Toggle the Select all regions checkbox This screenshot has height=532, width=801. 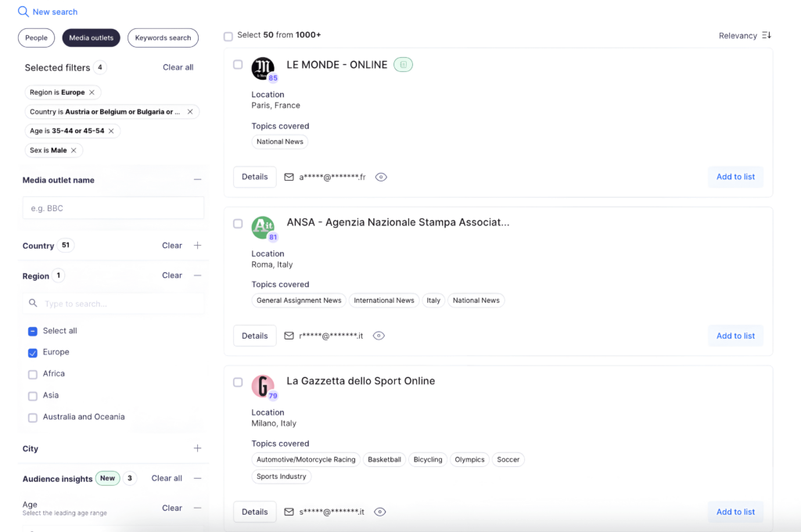(33, 331)
